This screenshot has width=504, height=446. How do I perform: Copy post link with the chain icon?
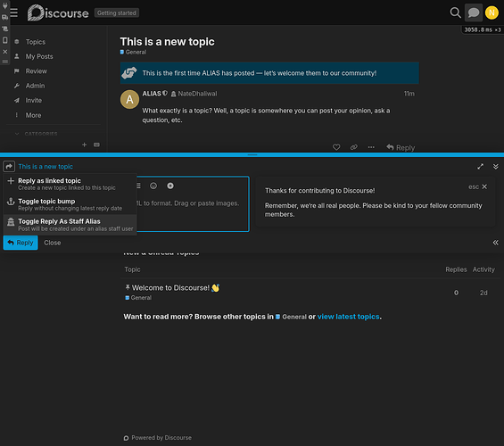point(353,147)
